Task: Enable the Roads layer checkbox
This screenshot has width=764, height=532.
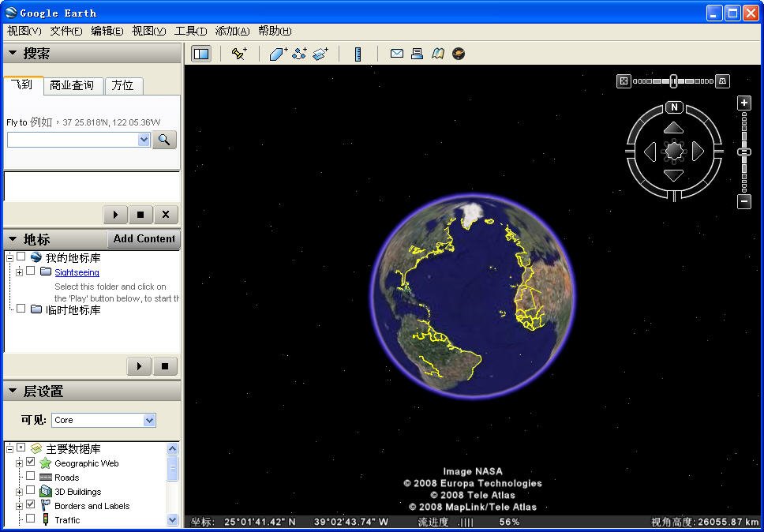Action: point(31,477)
